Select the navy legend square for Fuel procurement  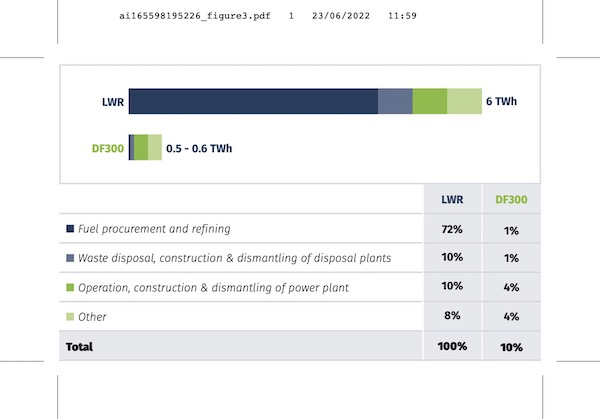(70, 229)
